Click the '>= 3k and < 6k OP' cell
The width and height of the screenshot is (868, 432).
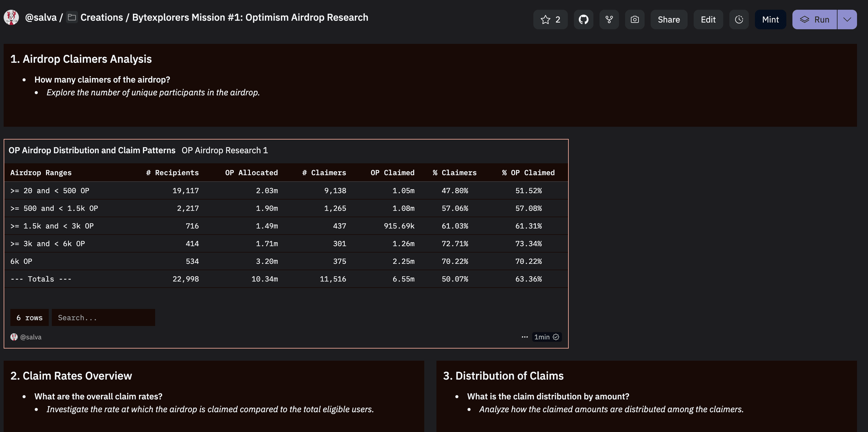pos(48,243)
